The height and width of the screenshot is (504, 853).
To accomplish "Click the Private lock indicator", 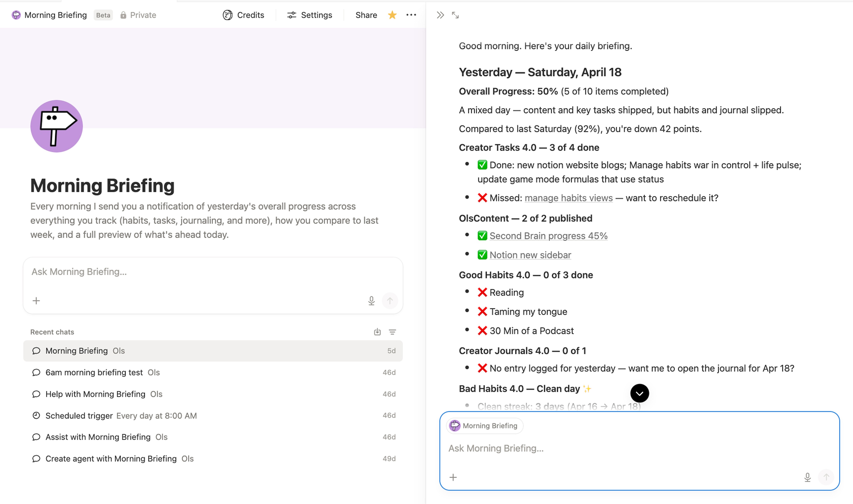I will 138,15.
